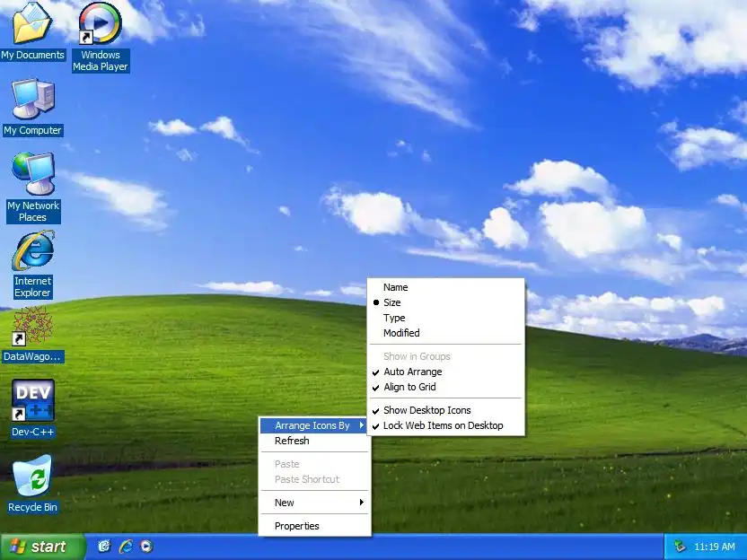The height and width of the screenshot is (560, 747).
Task: Click the 11:19 AM taskbar clock
Action: point(715,547)
